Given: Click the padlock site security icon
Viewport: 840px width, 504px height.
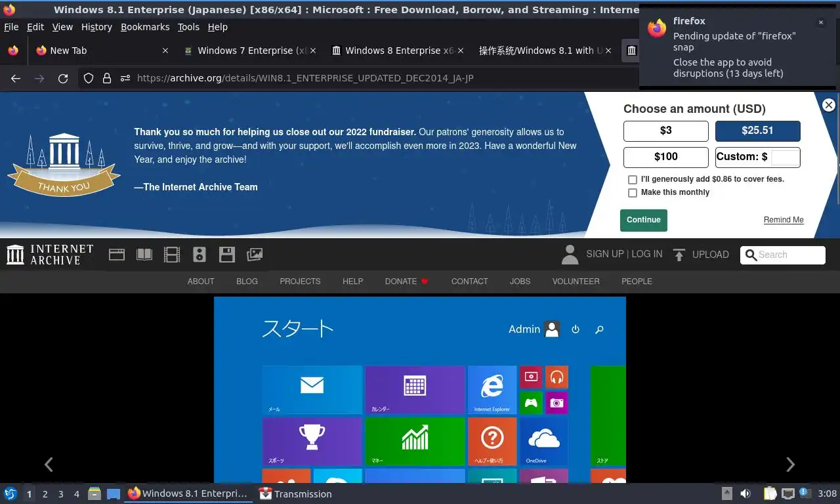Looking at the screenshot, I should (106, 78).
